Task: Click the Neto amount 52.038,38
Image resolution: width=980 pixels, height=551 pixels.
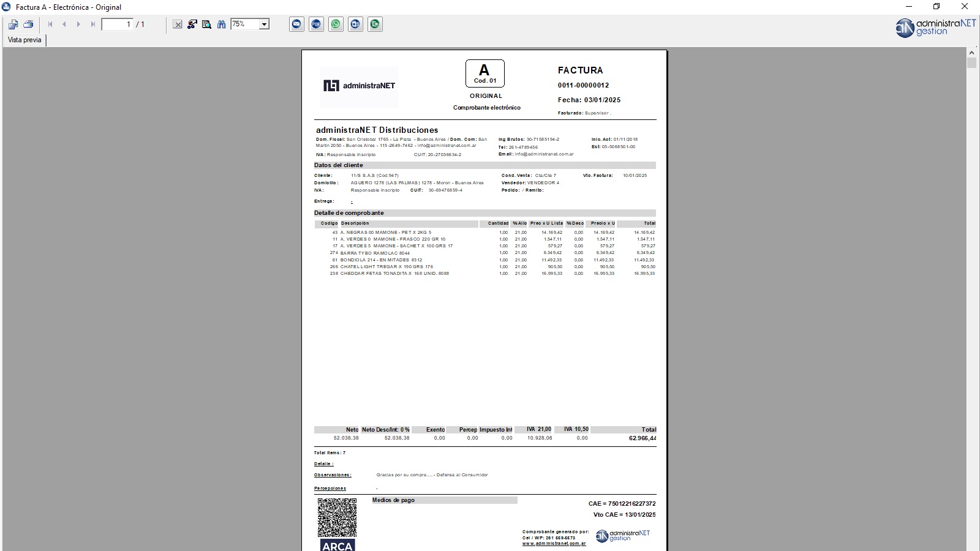Action: (346, 438)
